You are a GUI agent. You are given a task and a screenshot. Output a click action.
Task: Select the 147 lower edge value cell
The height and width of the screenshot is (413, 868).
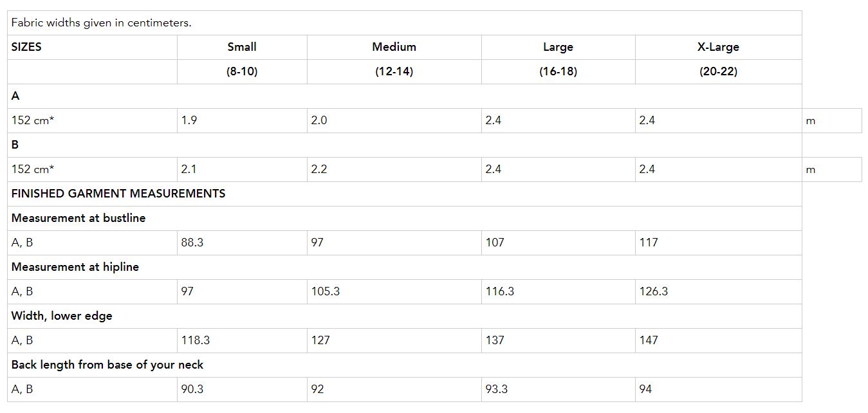[x=649, y=340]
